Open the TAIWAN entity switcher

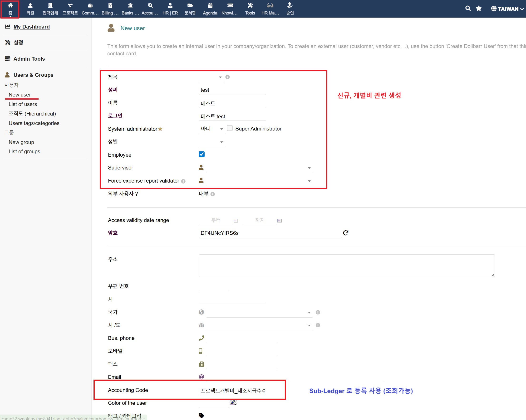[507, 9]
